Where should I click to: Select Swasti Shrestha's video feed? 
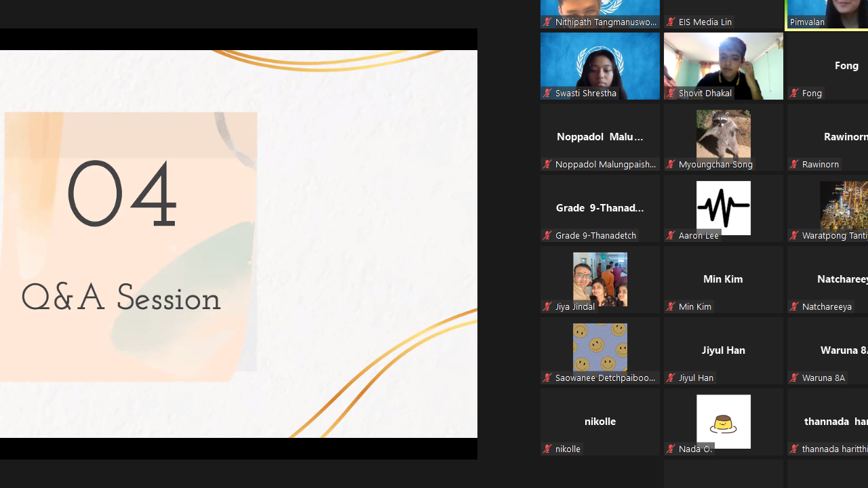(600, 66)
